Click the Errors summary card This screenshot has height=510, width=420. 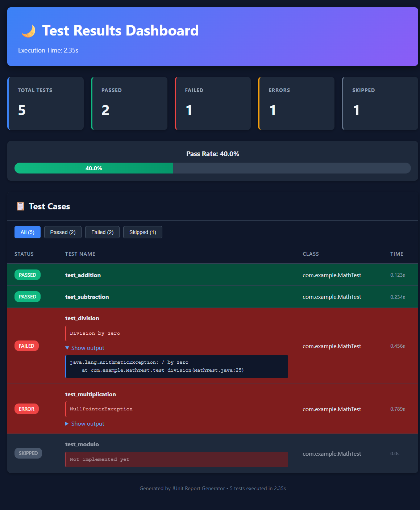tap(296, 103)
